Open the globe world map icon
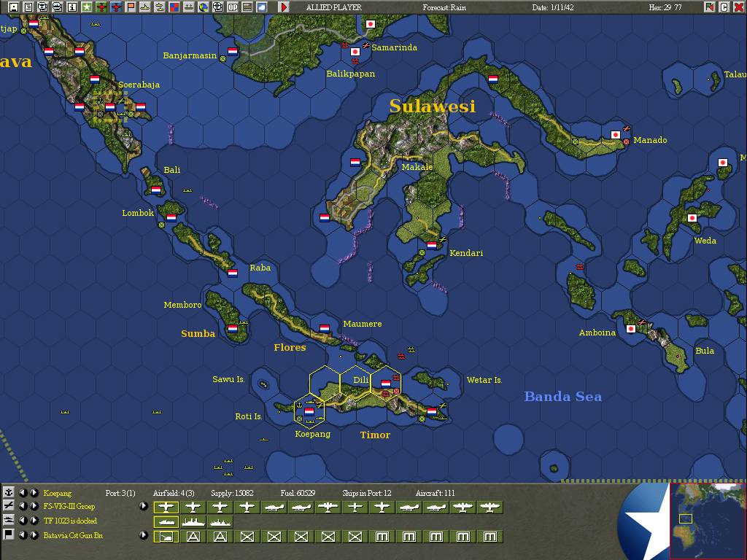This screenshot has width=747, height=560. (203, 7)
